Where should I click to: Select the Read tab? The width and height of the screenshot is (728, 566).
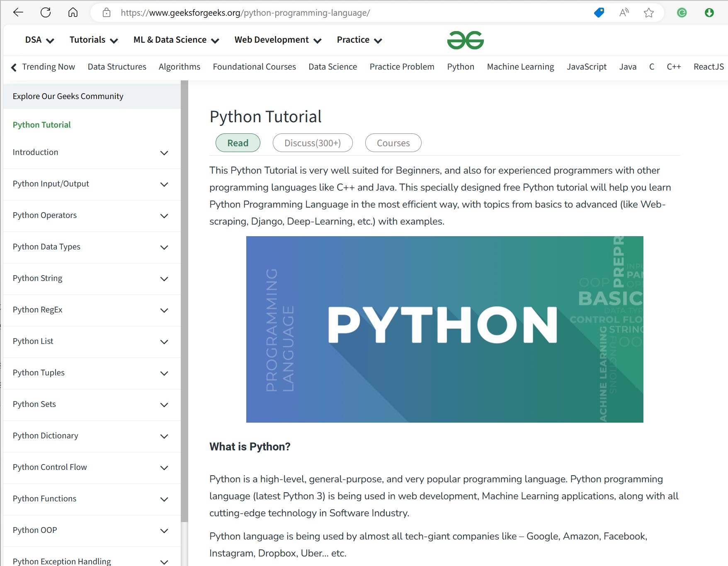[x=238, y=143]
